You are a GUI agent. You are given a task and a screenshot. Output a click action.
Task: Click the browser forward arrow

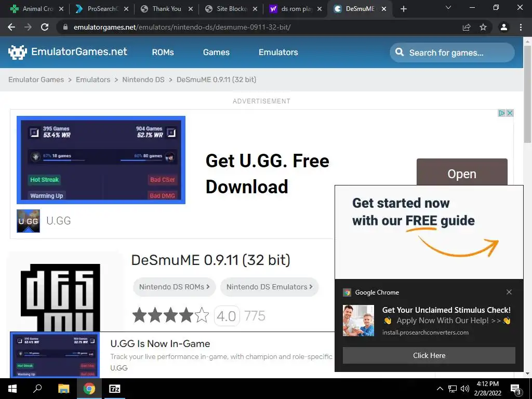tap(28, 27)
